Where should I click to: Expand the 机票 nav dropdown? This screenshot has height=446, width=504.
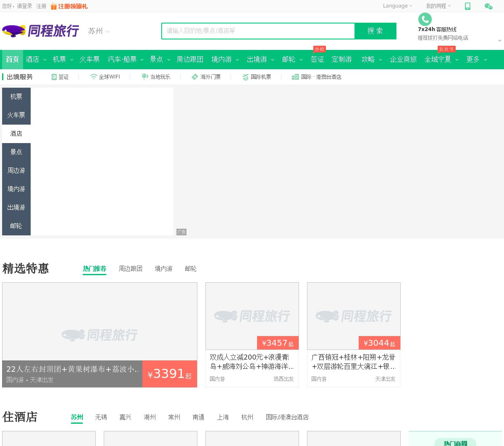[72, 60]
